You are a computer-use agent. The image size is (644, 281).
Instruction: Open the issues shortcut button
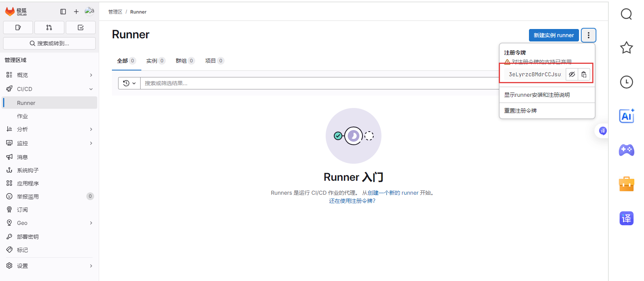click(18, 27)
